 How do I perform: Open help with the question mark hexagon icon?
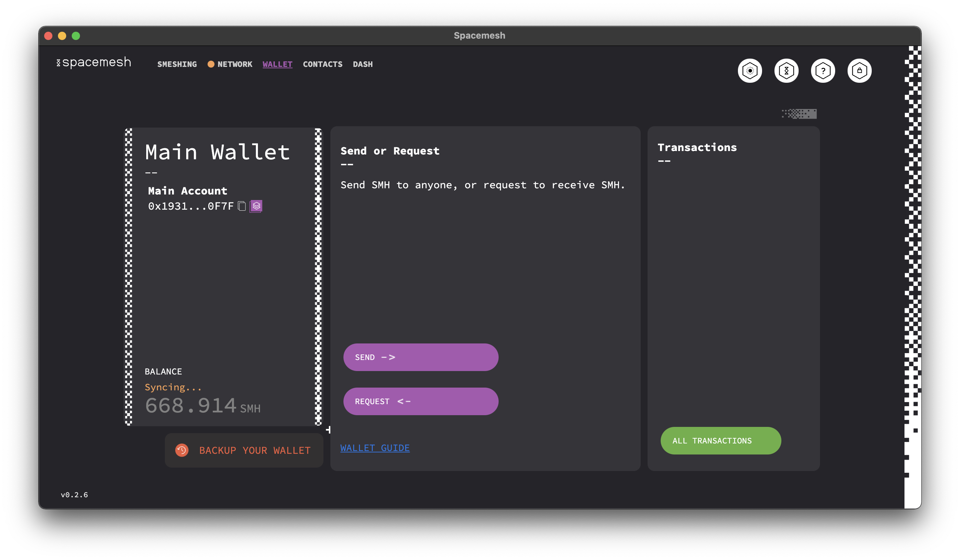click(823, 70)
